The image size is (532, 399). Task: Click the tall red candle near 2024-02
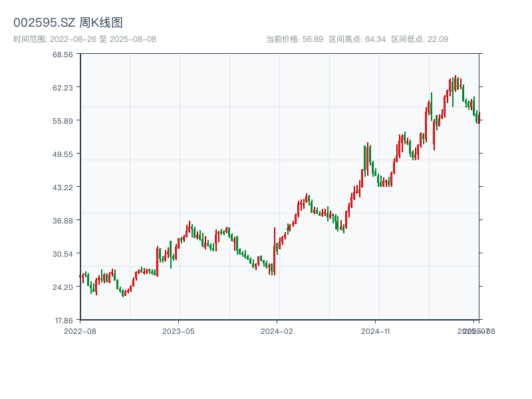click(274, 251)
